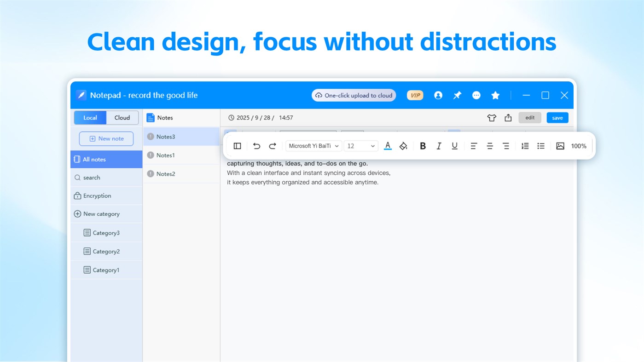Redo the last edit
This screenshot has width=644, height=362.
(x=273, y=146)
